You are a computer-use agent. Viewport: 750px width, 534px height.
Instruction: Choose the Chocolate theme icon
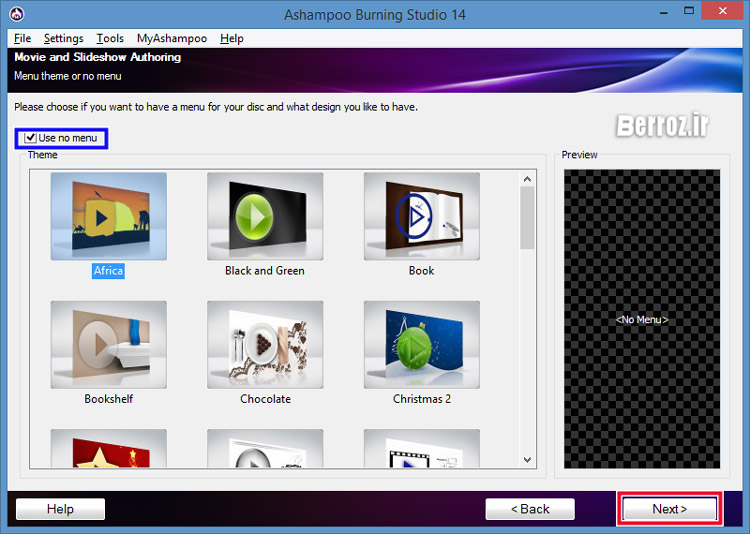click(x=265, y=345)
